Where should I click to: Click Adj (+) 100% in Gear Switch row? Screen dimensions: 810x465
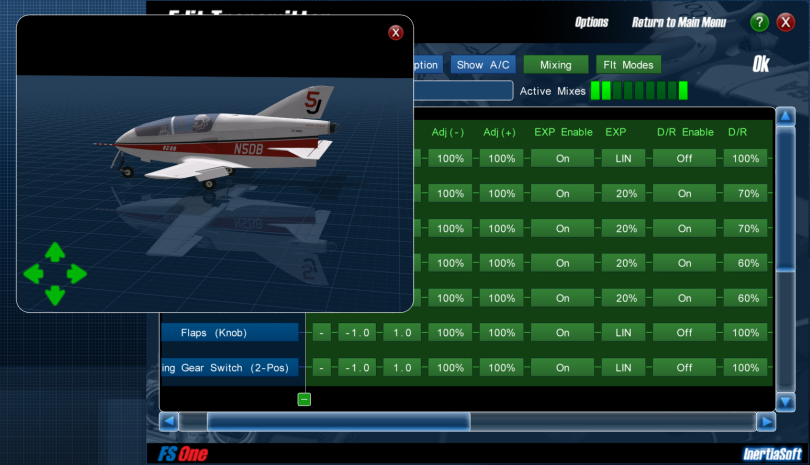[502, 368]
